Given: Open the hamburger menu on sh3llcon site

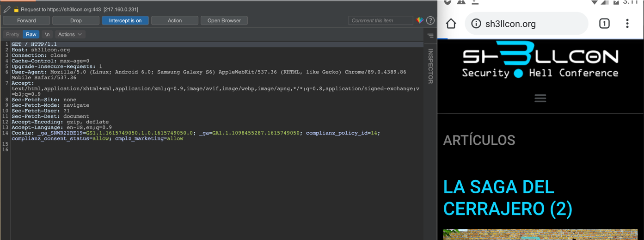Looking at the screenshot, I should pyautogui.click(x=540, y=98).
